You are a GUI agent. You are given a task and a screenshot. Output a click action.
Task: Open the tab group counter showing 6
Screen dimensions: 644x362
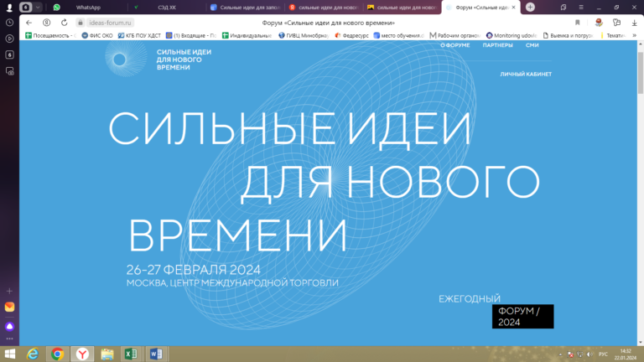pyautogui.click(x=25, y=8)
